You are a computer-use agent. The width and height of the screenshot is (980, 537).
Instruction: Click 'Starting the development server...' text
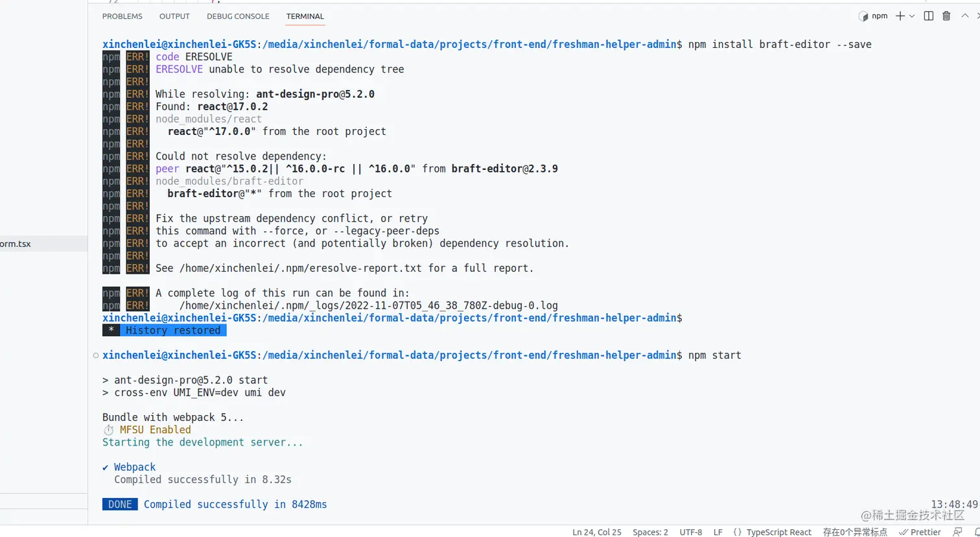202,442
